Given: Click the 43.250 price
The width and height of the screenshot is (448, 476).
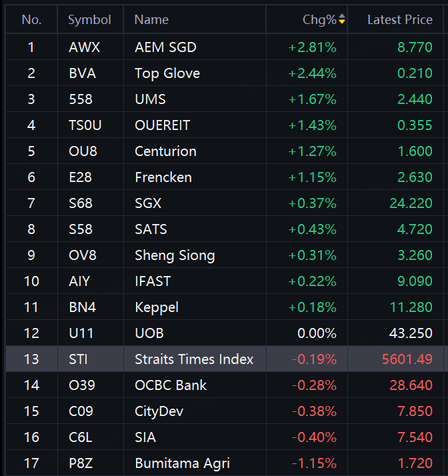Looking at the screenshot, I should (x=411, y=333).
